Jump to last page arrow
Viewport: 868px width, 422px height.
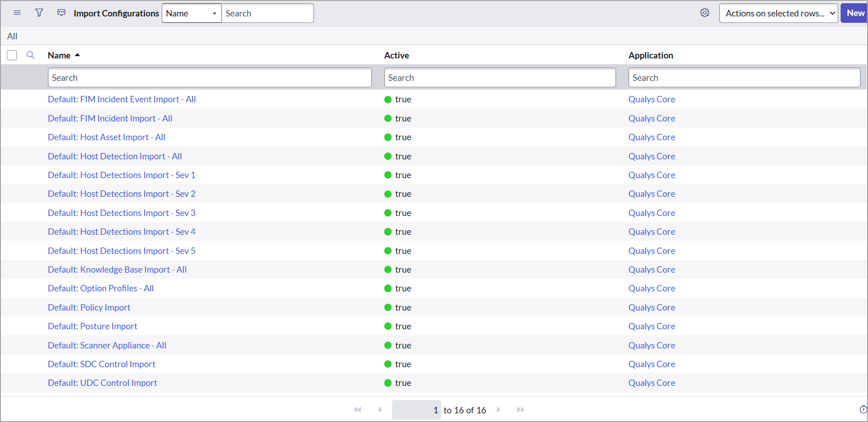[x=520, y=410]
